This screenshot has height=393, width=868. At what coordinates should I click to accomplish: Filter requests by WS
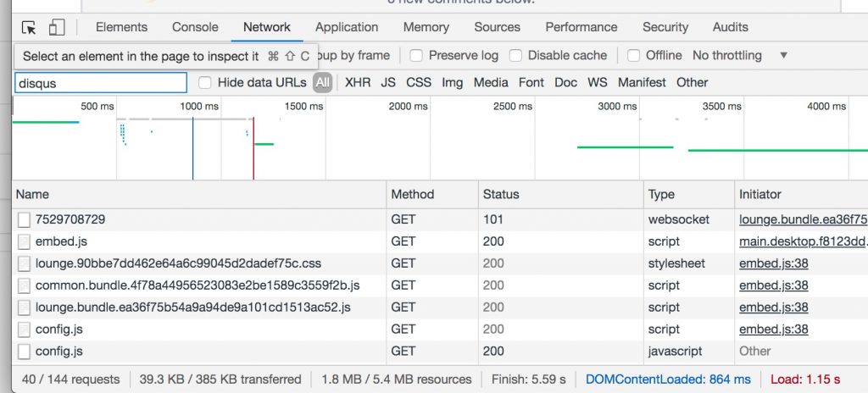click(597, 82)
